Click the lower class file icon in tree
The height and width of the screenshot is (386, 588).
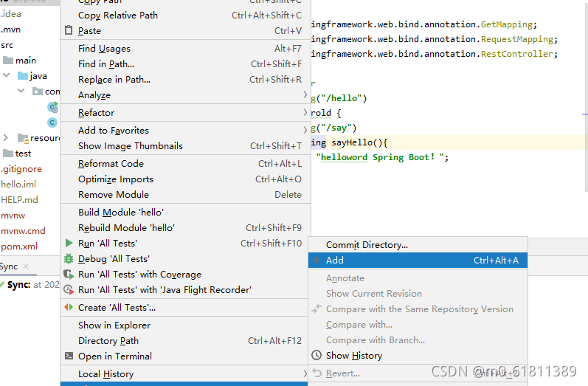[x=52, y=123]
